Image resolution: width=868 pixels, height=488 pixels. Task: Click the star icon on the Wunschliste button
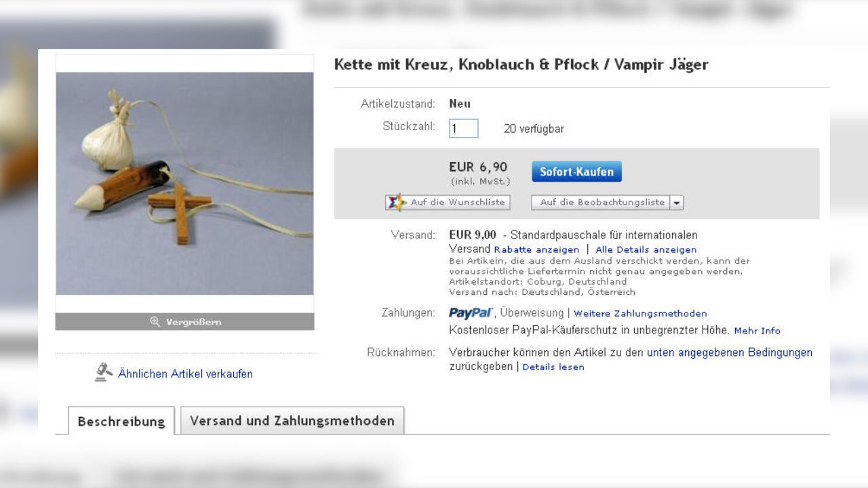point(397,202)
